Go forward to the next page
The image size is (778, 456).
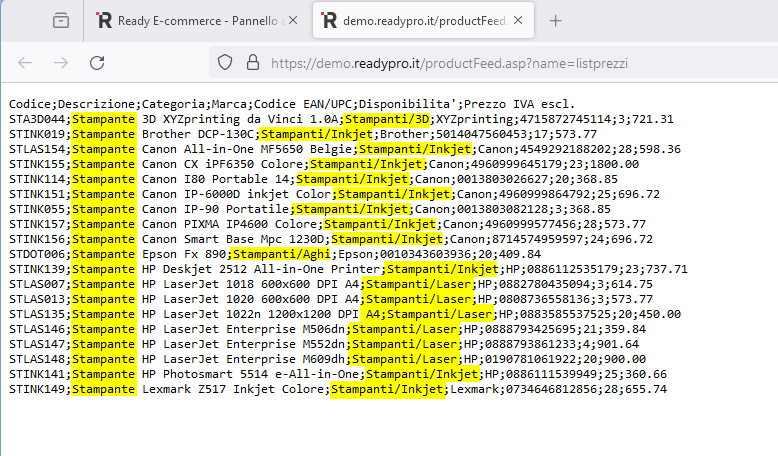[x=61, y=63]
